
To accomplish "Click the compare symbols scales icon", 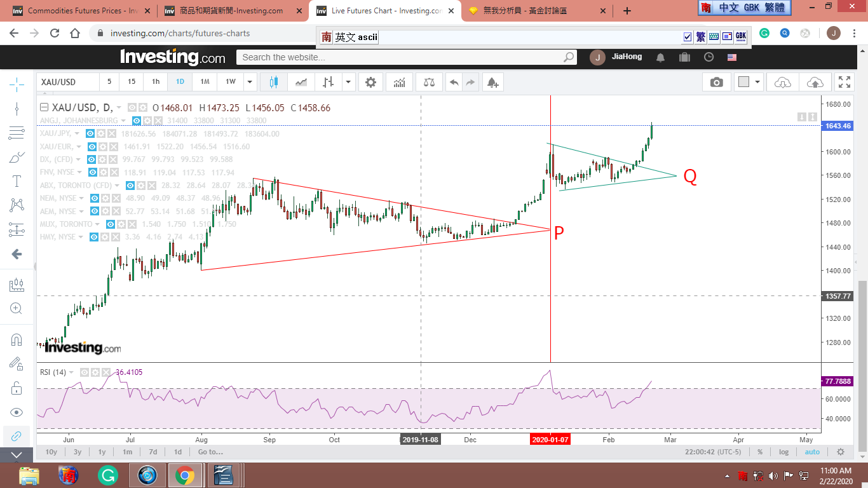I will tap(430, 82).
